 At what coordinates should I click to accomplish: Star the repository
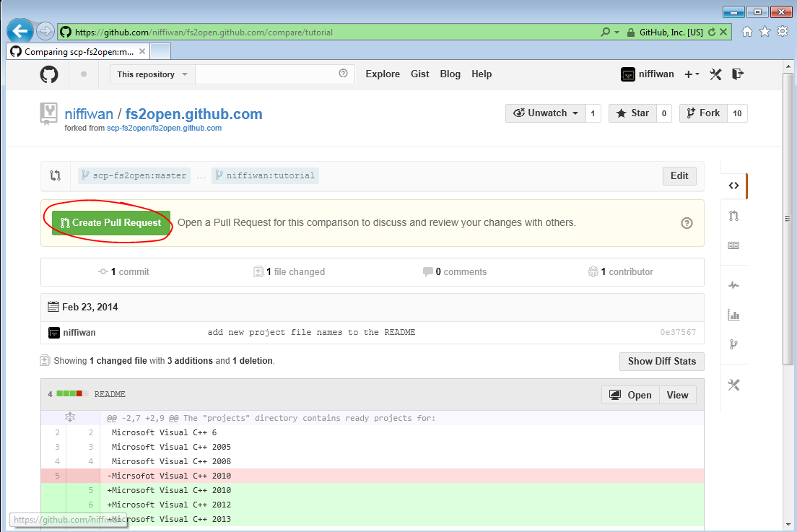pyautogui.click(x=632, y=113)
